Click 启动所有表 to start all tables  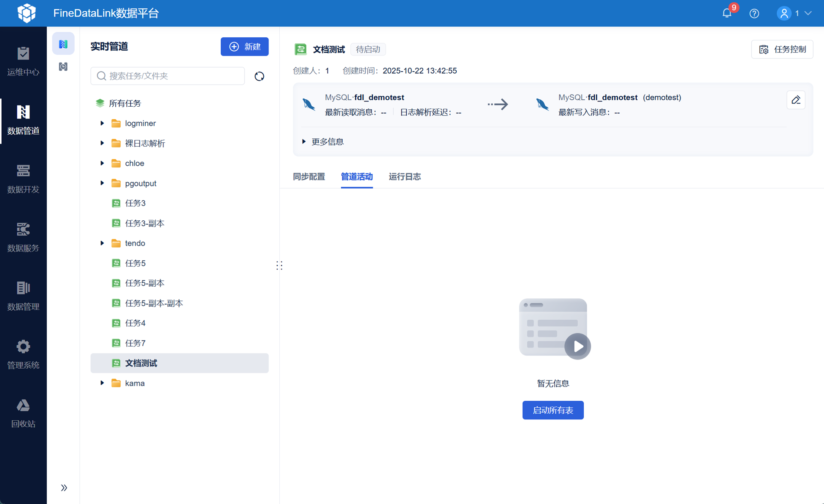pyautogui.click(x=553, y=410)
